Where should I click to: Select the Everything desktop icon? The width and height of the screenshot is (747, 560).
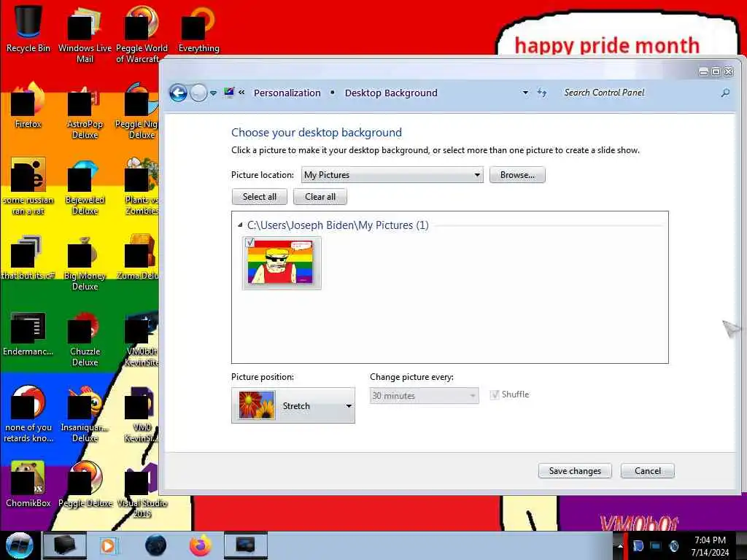pos(198,28)
